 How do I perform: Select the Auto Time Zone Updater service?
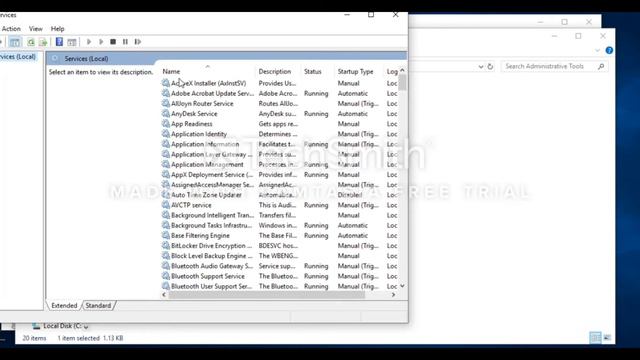(x=280, y=195)
